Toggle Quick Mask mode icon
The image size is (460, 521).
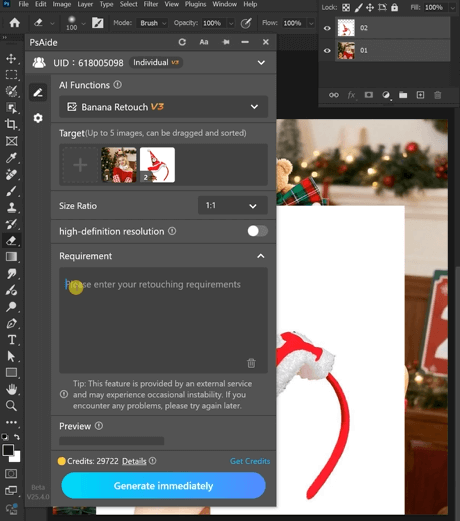click(x=11, y=474)
